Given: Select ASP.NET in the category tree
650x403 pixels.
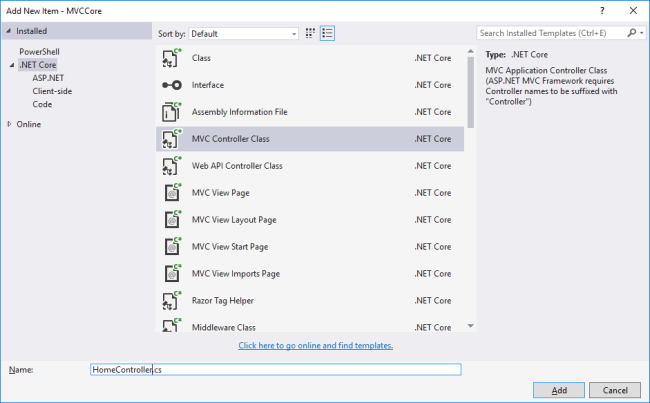Looking at the screenshot, I should [46, 77].
